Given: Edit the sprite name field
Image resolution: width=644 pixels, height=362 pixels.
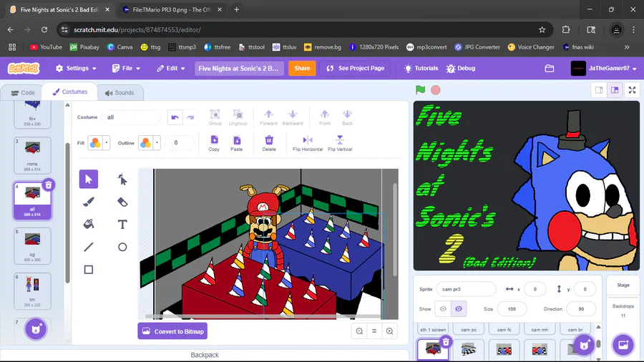Looking at the screenshot, I should [x=466, y=289].
